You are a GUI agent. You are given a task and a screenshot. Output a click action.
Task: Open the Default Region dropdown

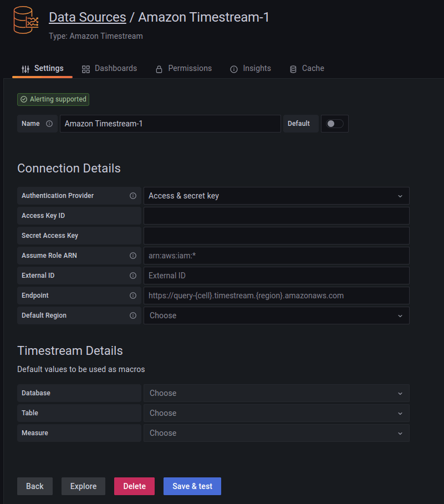pos(276,315)
